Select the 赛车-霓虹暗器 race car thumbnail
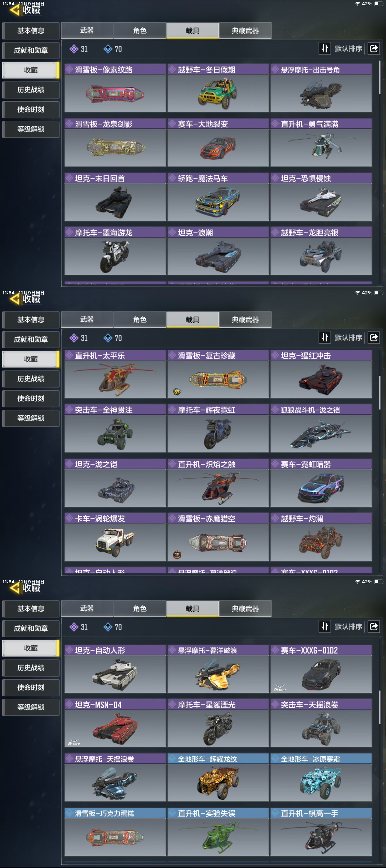The width and height of the screenshot is (386, 868). pos(321,483)
